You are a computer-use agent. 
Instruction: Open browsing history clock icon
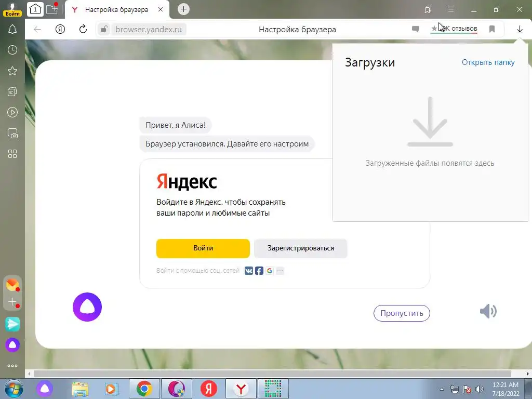click(12, 50)
